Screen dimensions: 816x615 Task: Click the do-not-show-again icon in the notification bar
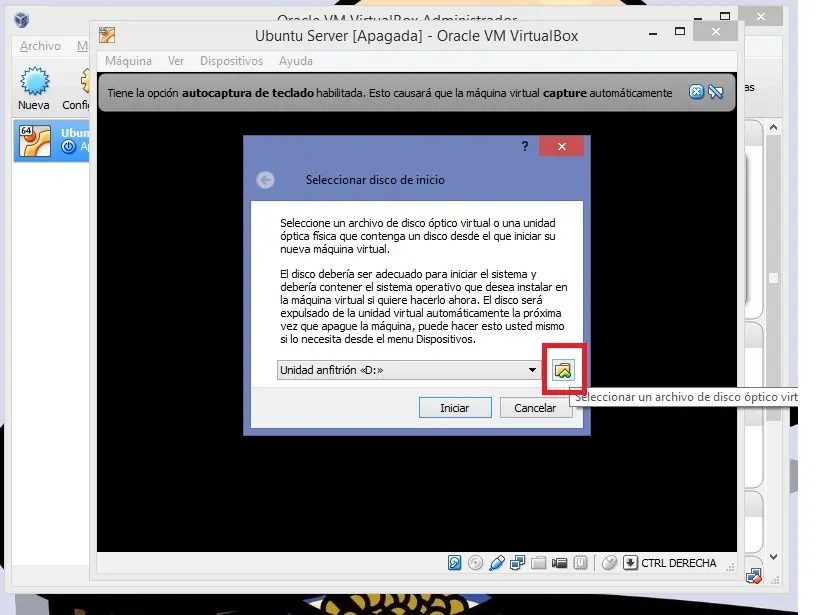click(716, 92)
